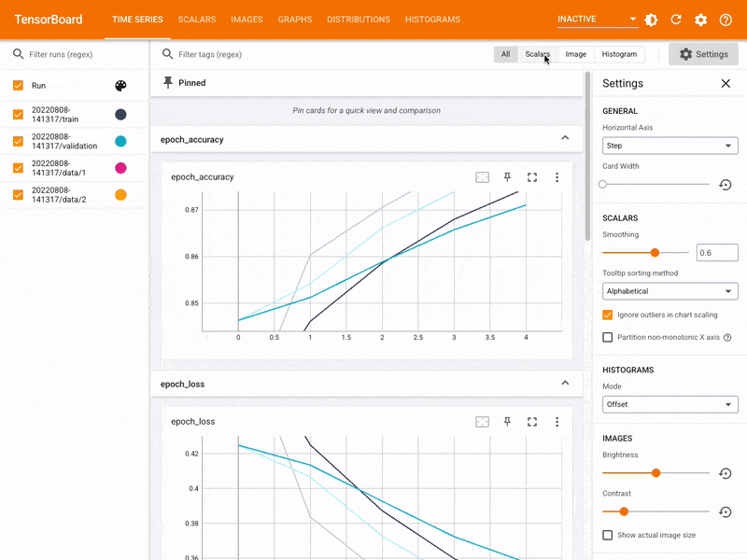747x560 pixels.
Task: Switch to the Histograms tab
Action: point(432,20)
